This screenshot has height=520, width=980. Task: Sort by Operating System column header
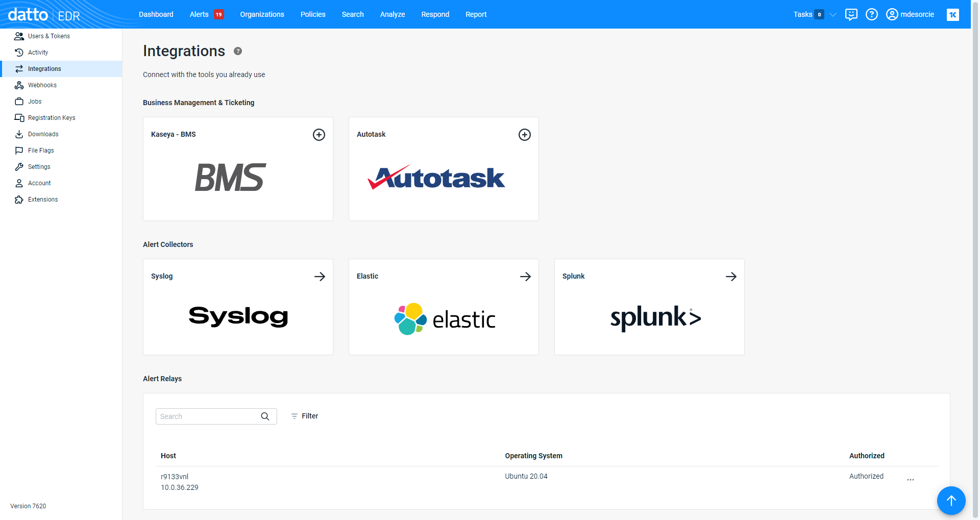(534, 456)
